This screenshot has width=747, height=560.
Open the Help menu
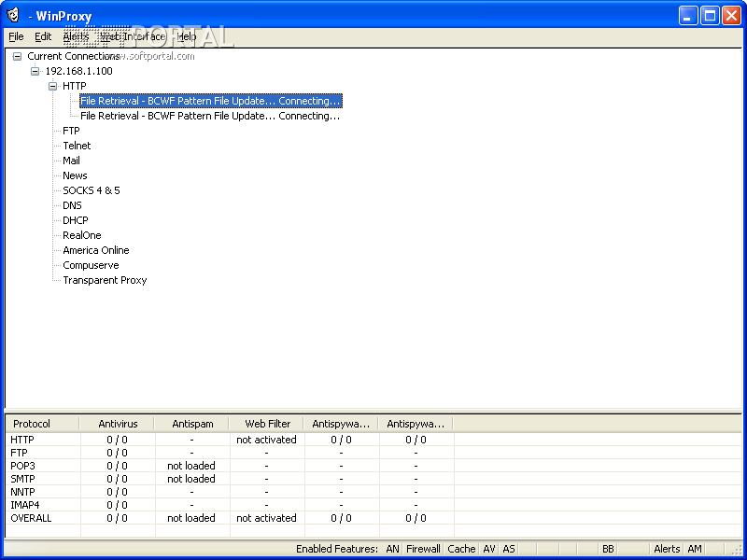click(186, 36)
